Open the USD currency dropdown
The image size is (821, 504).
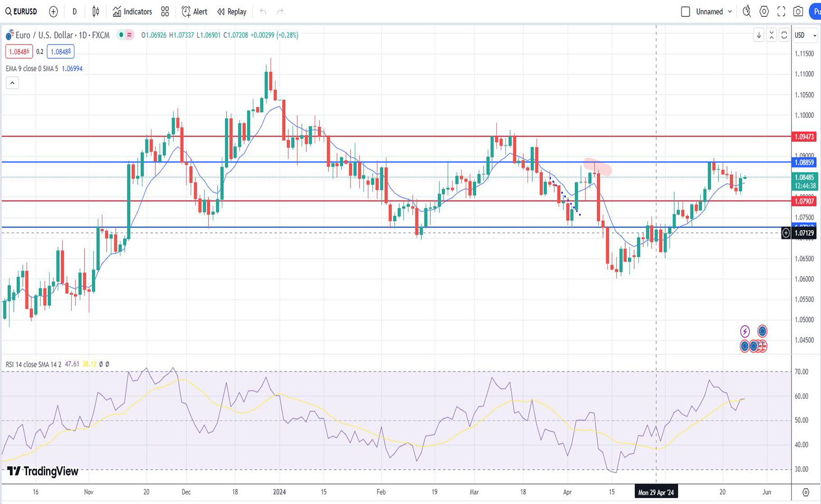pyautogui.click(x=806, y=35)
